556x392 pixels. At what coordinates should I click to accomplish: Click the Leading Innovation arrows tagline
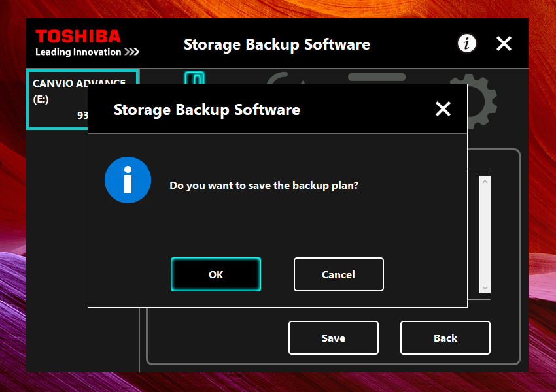coord(87,52)
